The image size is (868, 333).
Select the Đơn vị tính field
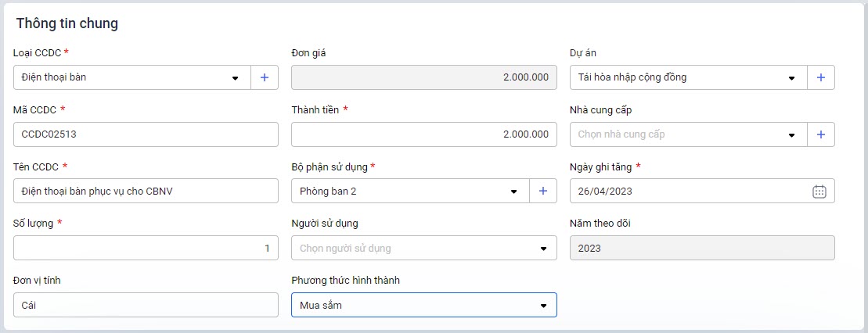146,305
